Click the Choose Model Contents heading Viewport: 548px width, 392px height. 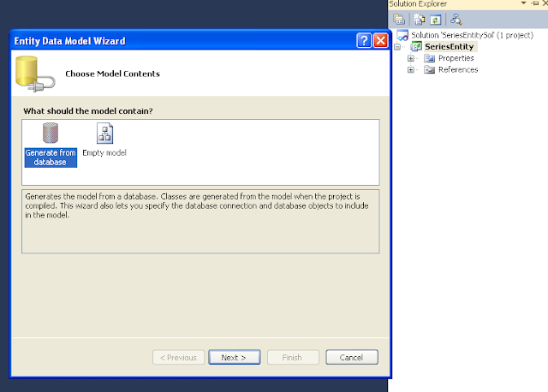[x=112, y=74]
